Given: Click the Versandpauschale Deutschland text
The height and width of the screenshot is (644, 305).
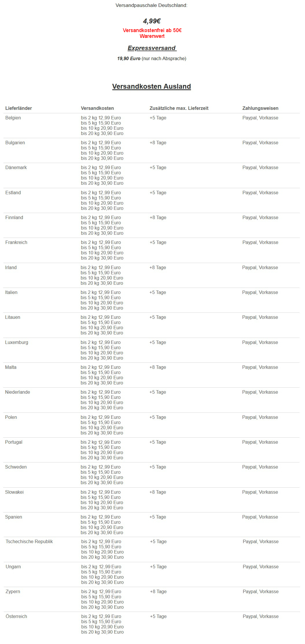Looking at the screenshot, I should pos(151,5).
